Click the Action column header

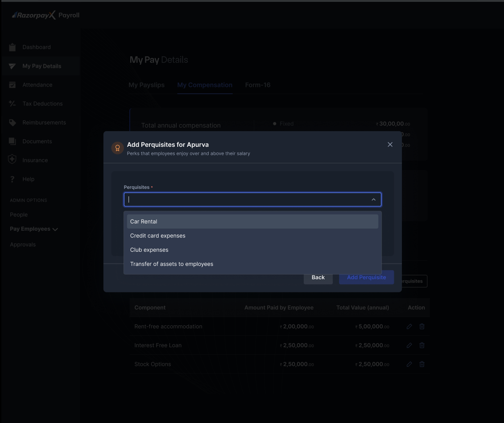tap(416, 307)
